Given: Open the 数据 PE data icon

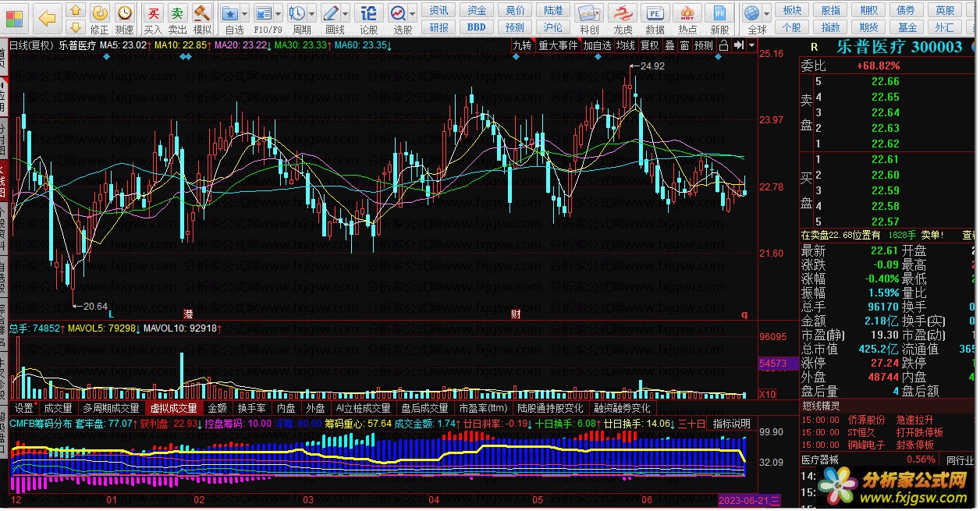Looking at the screenshot, I should click(655, 19).
